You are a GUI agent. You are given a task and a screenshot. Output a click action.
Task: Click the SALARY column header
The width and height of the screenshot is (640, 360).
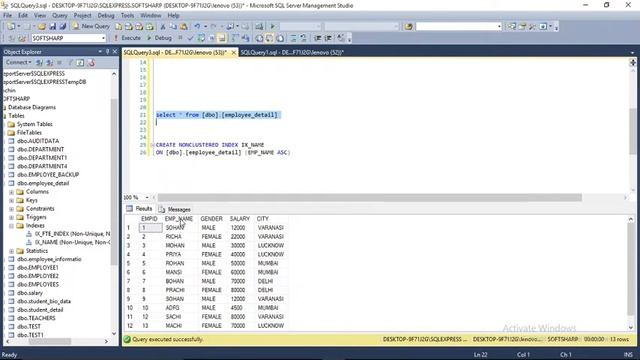pyautogui.click(x=240, y=219)
